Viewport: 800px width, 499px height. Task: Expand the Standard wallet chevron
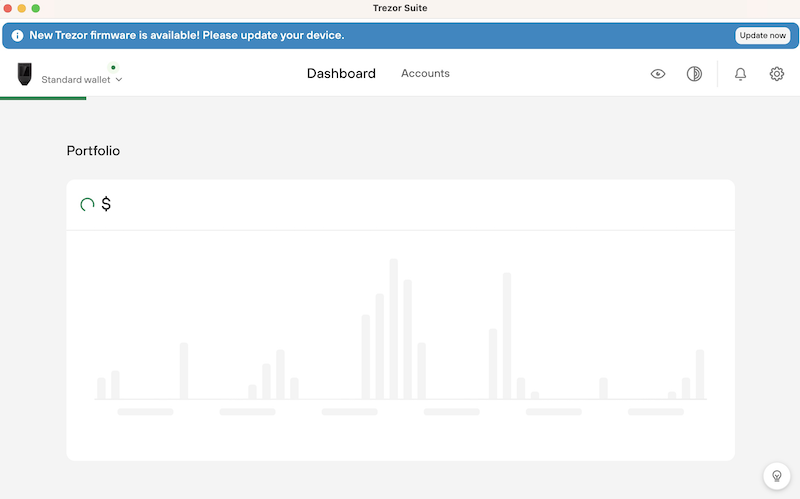[119, 80]
